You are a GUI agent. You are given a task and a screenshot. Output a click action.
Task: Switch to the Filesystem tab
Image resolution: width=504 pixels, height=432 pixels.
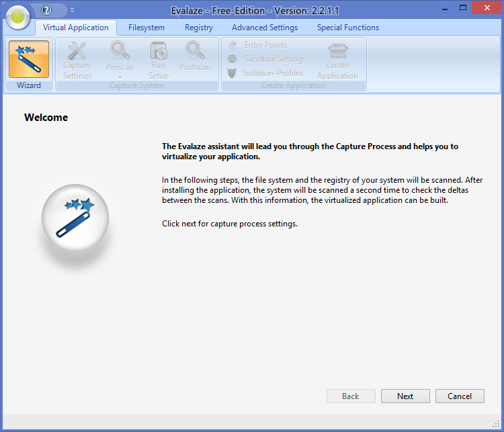click(146, 28)
